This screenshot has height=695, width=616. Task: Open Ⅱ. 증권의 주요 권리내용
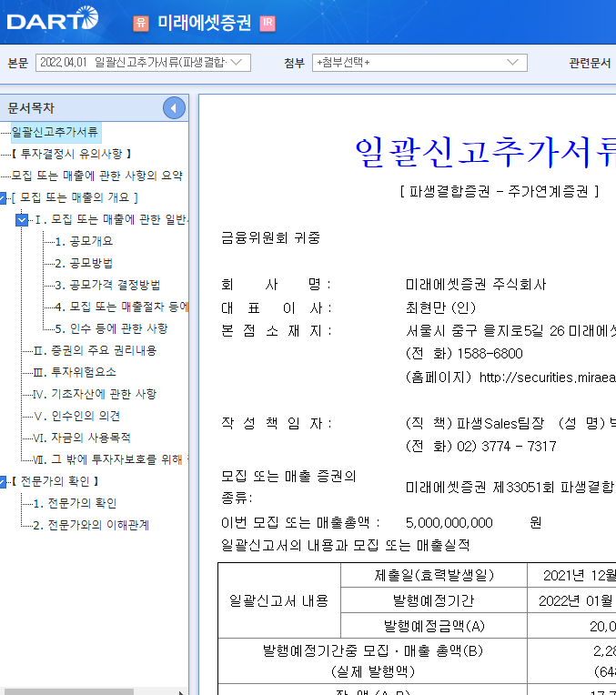95,350
